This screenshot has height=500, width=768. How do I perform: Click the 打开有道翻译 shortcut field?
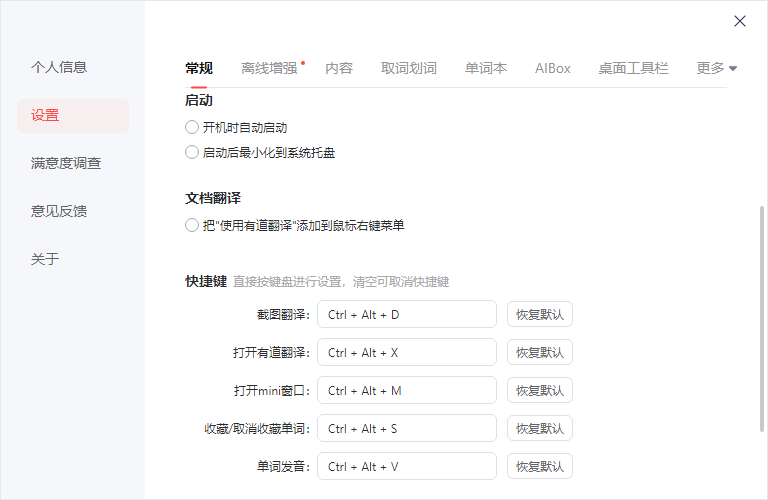[x=406, y=352]
